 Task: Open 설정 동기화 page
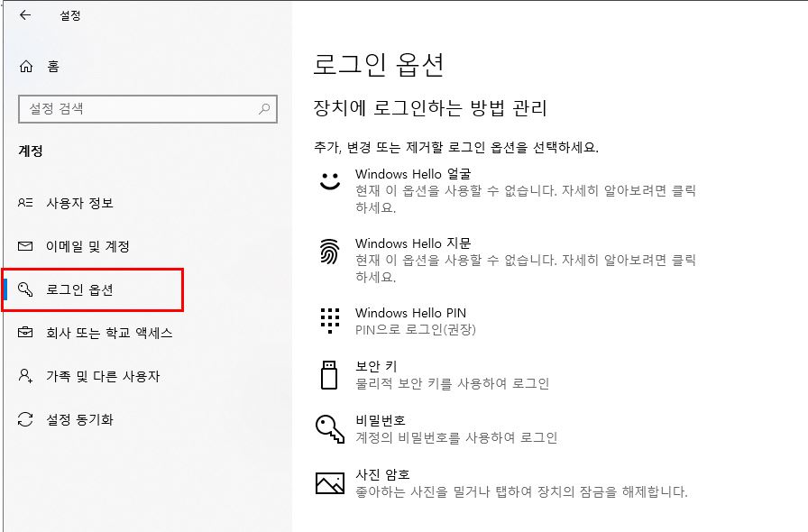click(80, 419)
